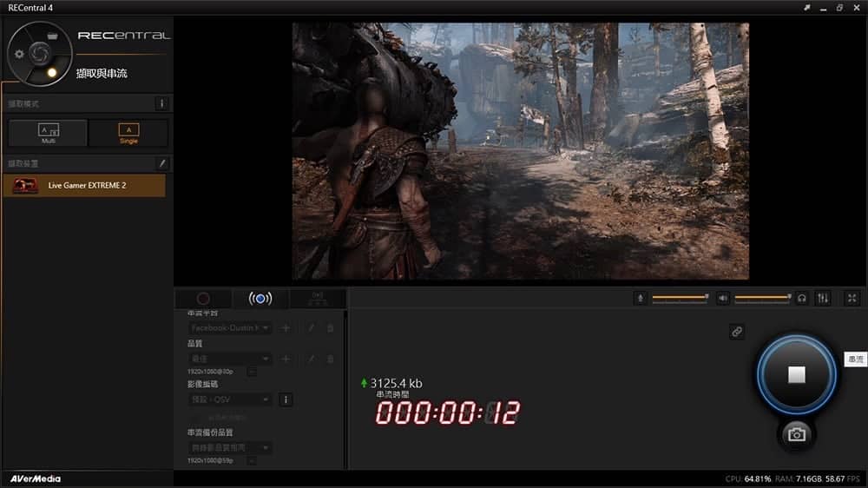
Task: Add new quality profile plus icon
Action: coord(286,359)
